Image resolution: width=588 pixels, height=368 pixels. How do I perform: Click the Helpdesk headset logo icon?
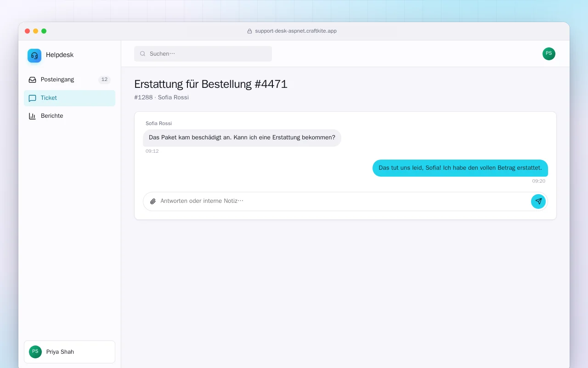coord(34,56)
